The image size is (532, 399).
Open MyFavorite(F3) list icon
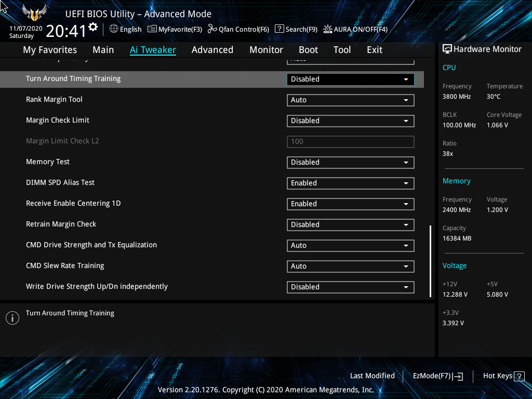tap(152, 29)
